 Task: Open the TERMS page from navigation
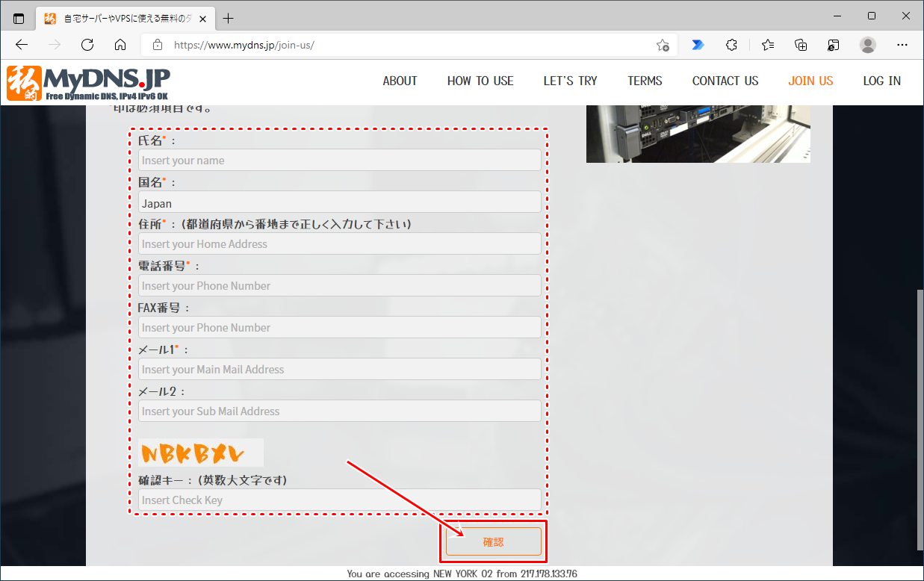click(x=645, y=81)
